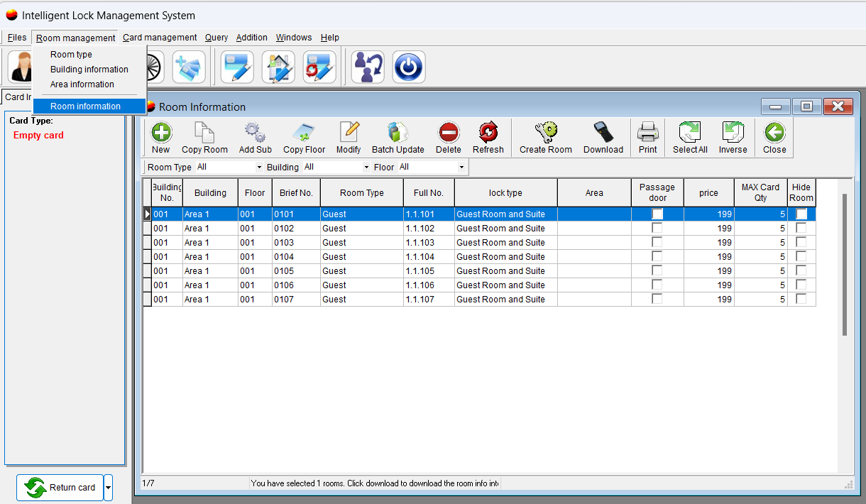
Task: Click Full No. cell 1.1.105
Action: pyautogui.click(x=429, y=271)
